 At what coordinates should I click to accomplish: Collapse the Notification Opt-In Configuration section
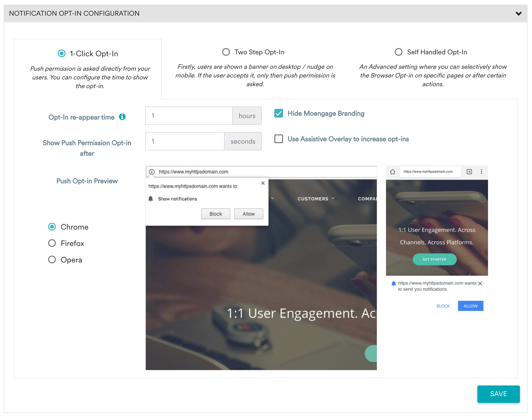[x=518, y=14]
